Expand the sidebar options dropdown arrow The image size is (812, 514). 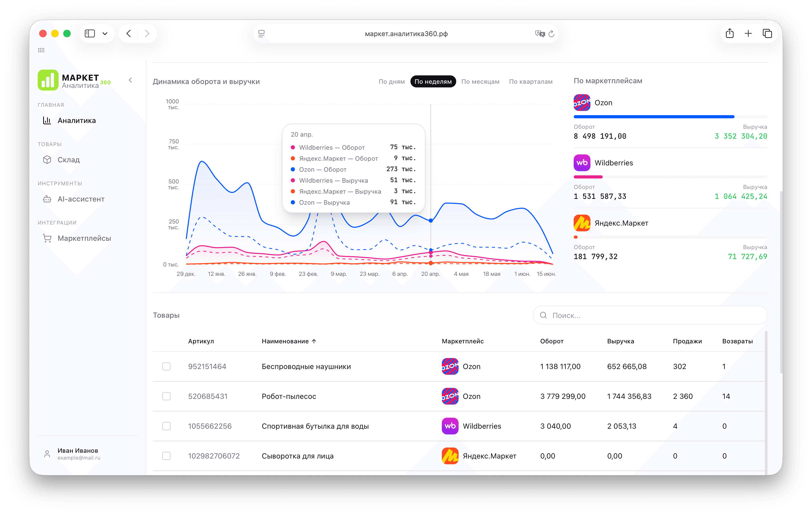point(105,33)
